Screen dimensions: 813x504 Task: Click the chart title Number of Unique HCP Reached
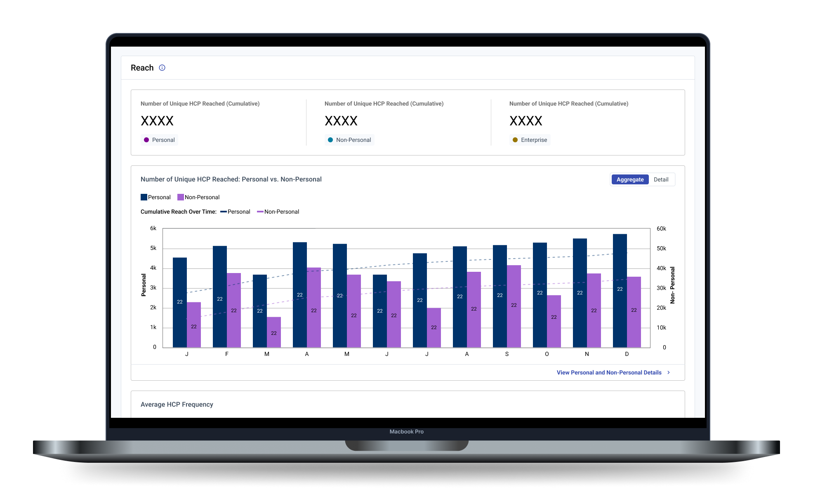point(231,179)
